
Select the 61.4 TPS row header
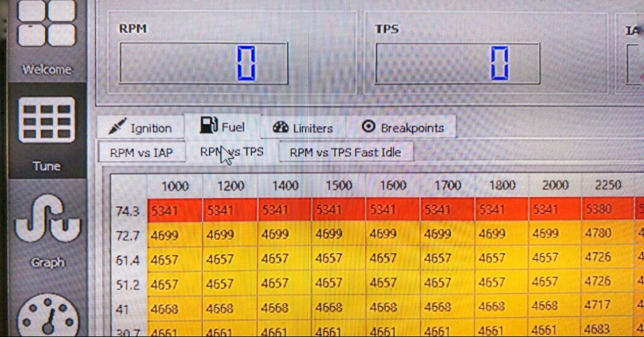point(129,260)
